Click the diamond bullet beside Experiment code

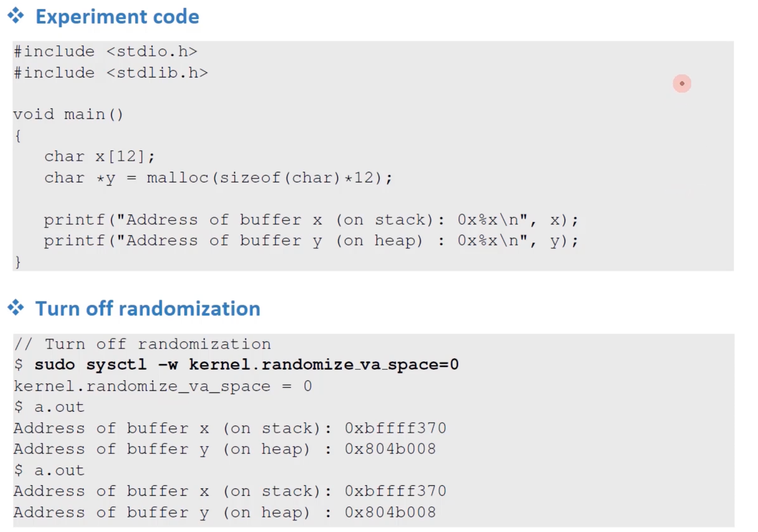point(16,16)
